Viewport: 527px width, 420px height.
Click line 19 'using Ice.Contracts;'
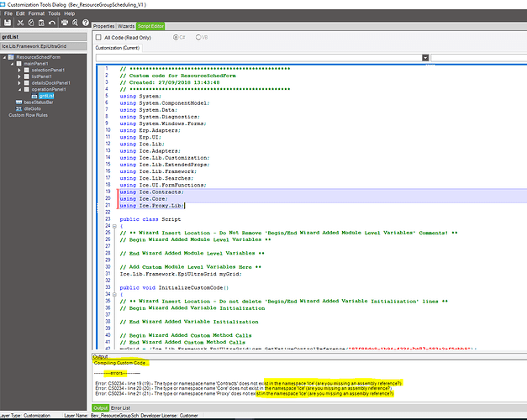coord(152,192)
